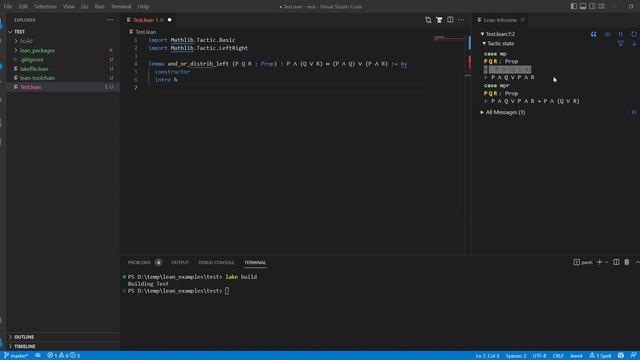Screen dimensions: 640x360
Task: Click the highlighted hypothesis in case mp
Action: [x=507, y=69]
